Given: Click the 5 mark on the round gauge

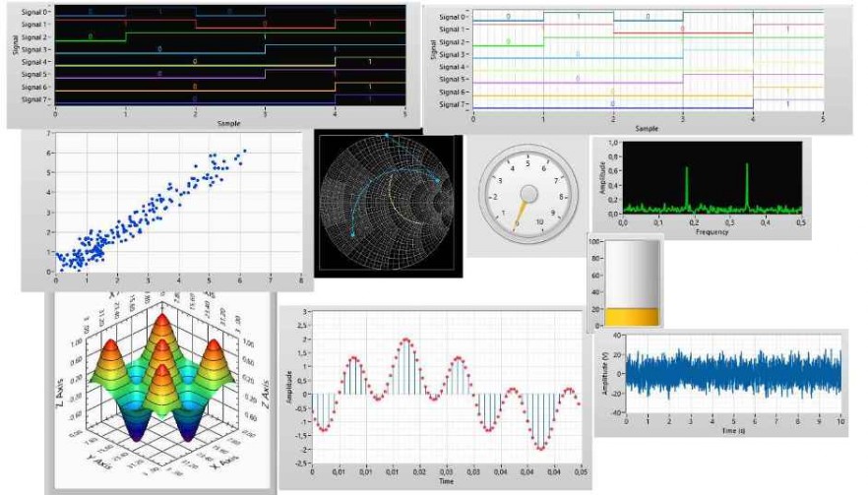Looking at the screenshot, I should 527,163.
